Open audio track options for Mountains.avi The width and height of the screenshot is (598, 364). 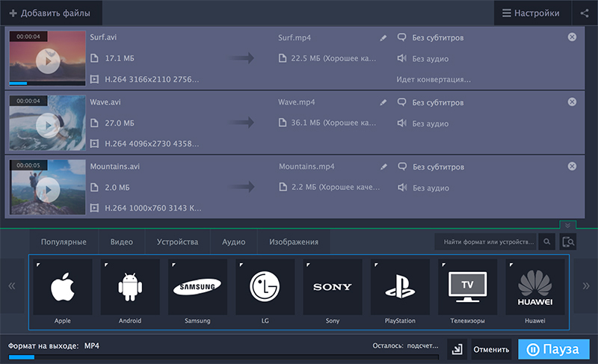coord(423,188)
